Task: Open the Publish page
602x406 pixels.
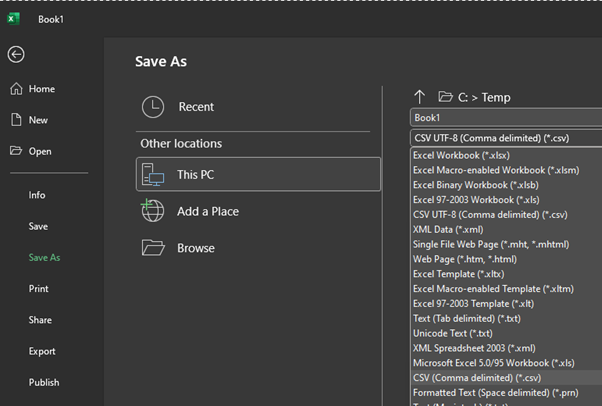Action: 44,383
